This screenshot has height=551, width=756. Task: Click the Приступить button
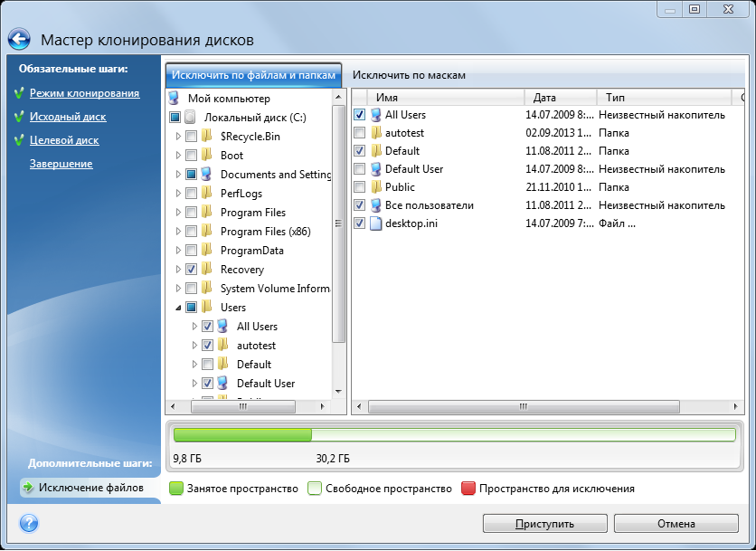[544, 523]
